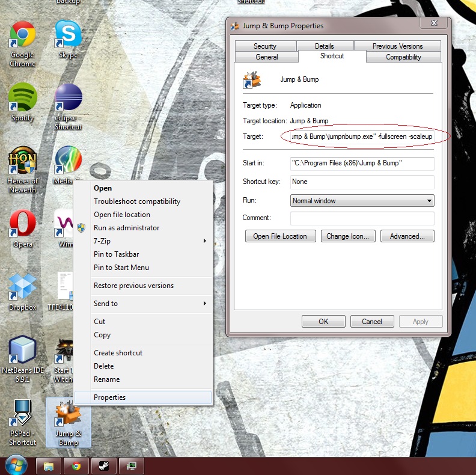476x475 pixels.
Task: Switch to the Previous Versions tab
Action: [x=397, y=46]
